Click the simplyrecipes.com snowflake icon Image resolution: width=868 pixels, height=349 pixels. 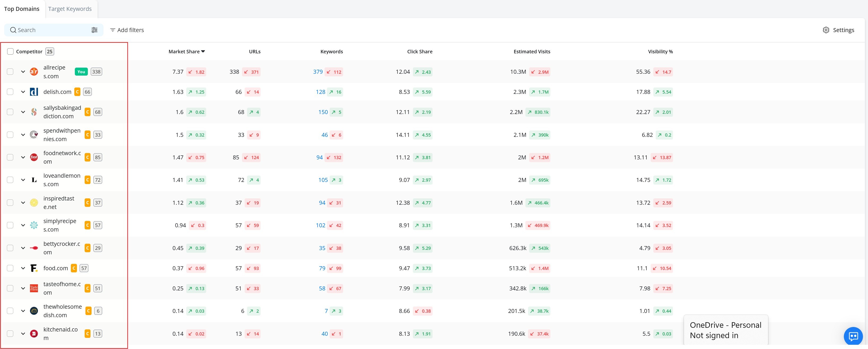pyautogui.click(x=34, y=225)
